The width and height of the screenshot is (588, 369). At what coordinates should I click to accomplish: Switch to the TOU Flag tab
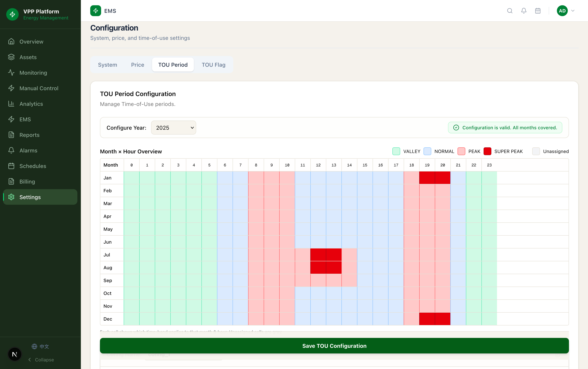pos(213,65)
